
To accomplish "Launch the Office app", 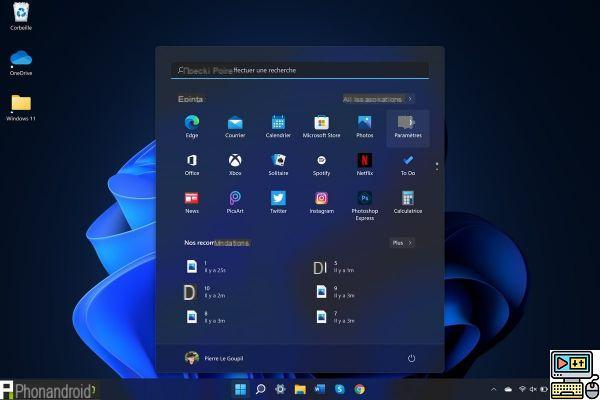I will coord(192,164).
